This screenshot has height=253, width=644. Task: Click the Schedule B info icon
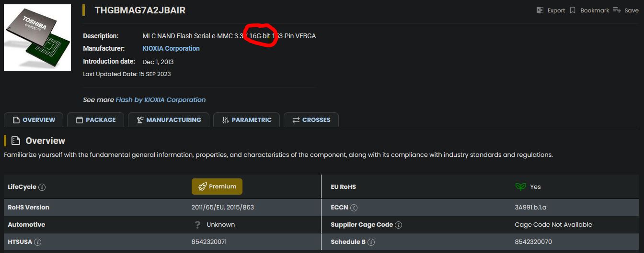coord(371,242)
